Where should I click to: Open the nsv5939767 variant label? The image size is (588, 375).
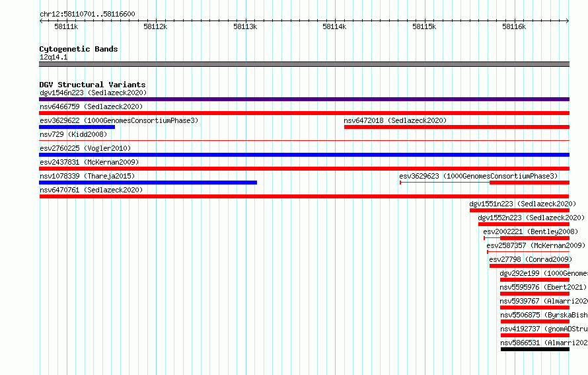544,301
